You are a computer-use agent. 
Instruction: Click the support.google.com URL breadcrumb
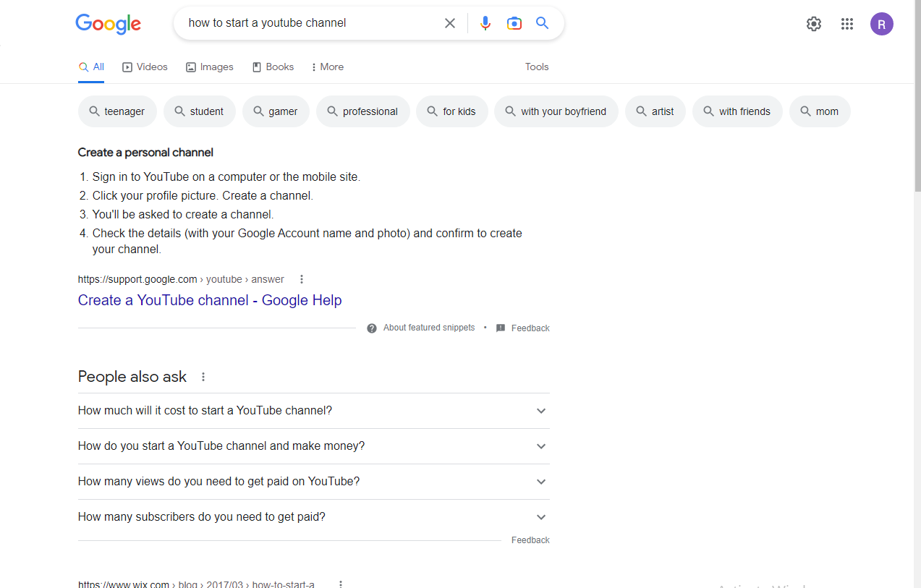point(181,280)
